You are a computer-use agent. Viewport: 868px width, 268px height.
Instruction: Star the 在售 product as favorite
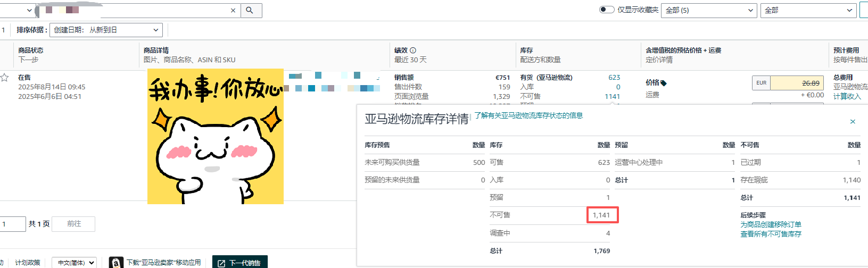(5, 78)
